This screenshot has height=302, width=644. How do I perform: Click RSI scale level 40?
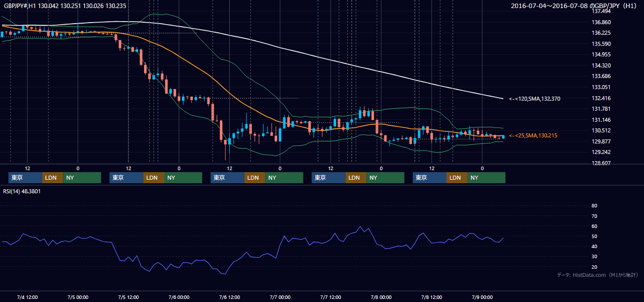(594, 246)
